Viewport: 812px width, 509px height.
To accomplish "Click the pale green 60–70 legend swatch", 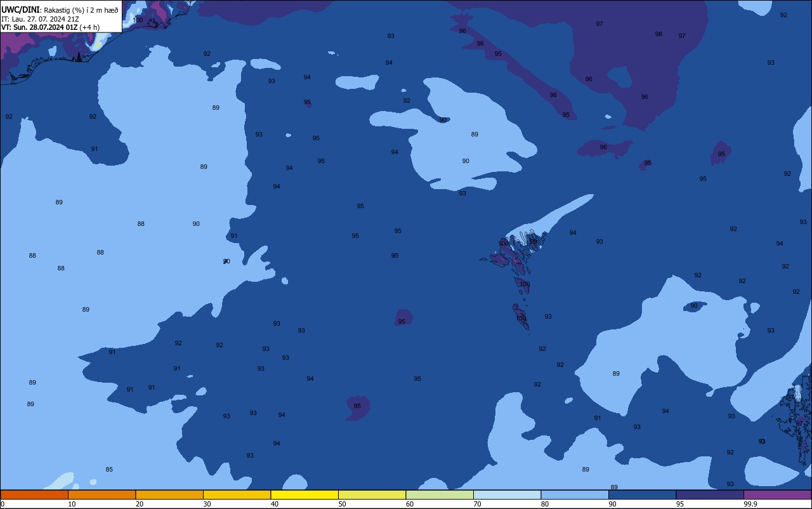I will click(440, 494).
